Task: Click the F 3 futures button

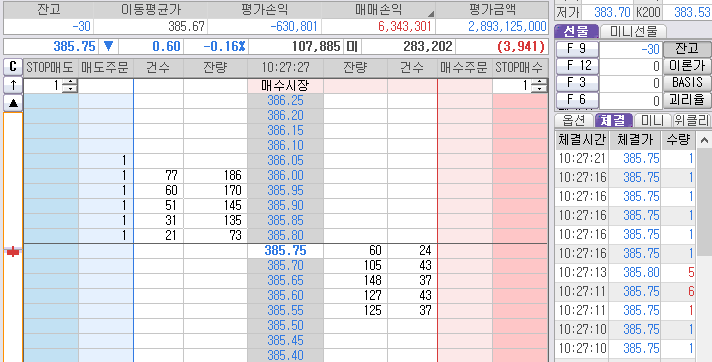Action: click(577, 83)
